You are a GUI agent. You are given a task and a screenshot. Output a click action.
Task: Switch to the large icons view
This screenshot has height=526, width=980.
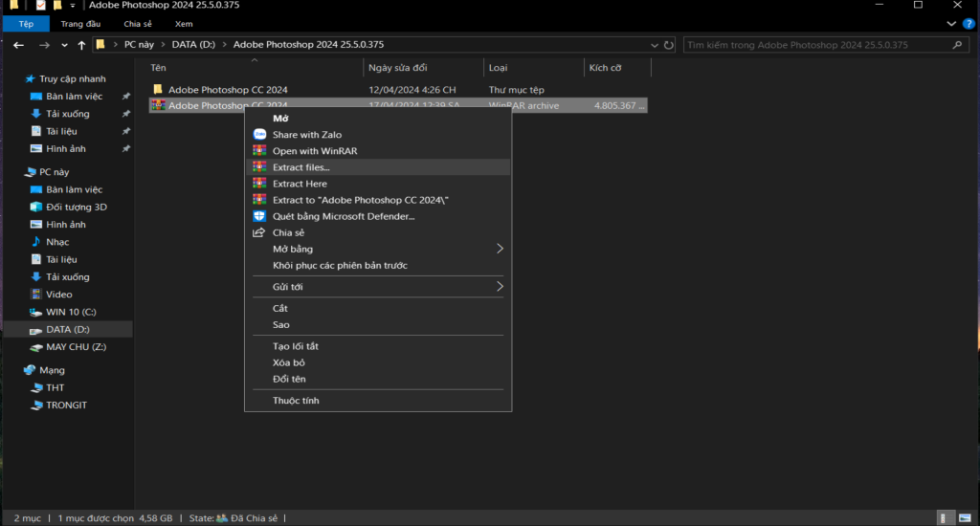point(965,518)
